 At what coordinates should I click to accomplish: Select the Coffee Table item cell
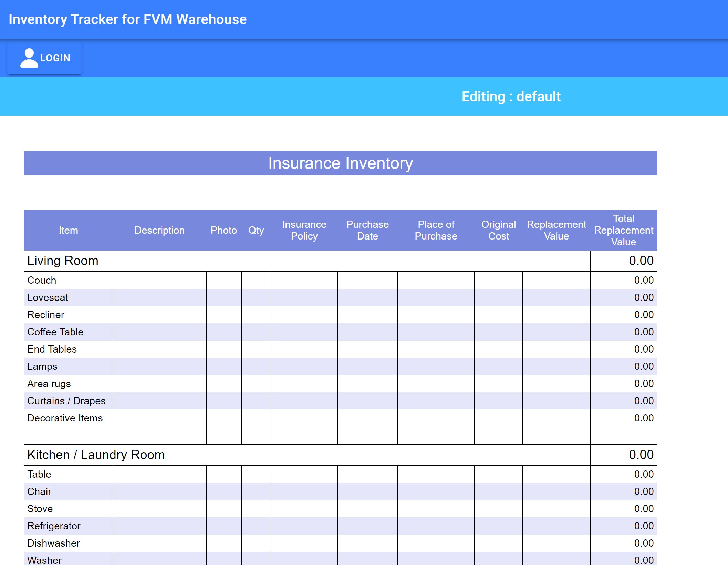click(x=69, y=332)
